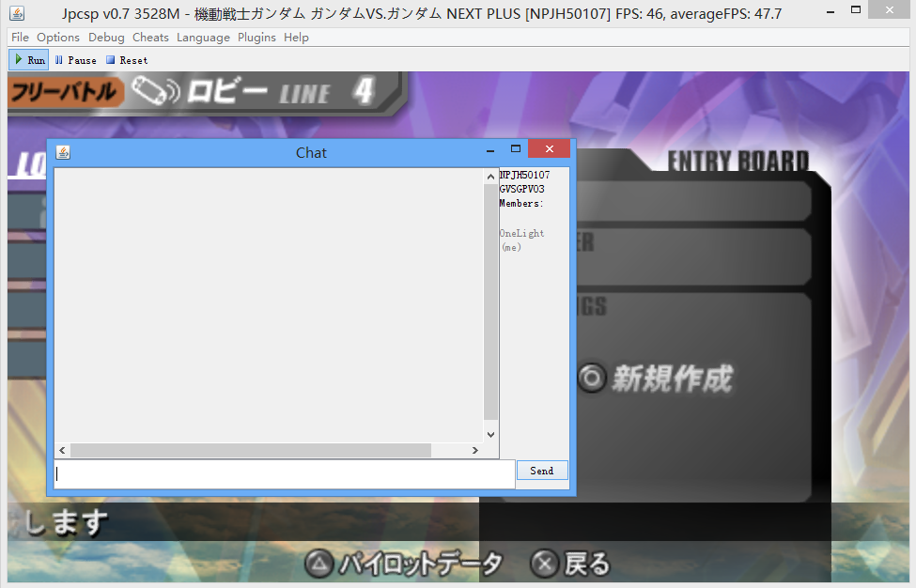Reset the emulator
Viewport: 916px width, 588px height.
coord(127,60)
